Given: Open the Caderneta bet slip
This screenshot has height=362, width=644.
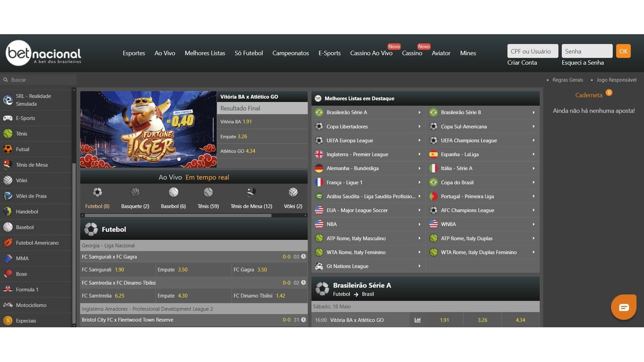Looking at the screenshot, I should point(589,95).
